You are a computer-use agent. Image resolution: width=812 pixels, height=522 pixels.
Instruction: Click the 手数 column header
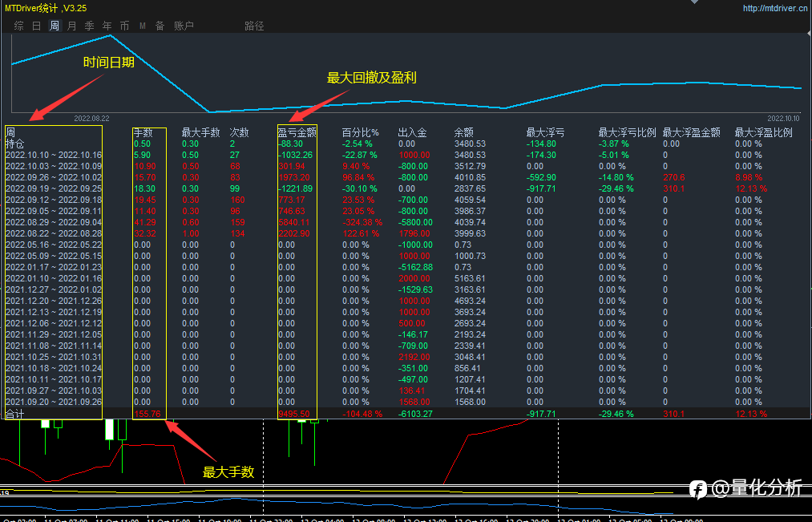pos(143,132)
